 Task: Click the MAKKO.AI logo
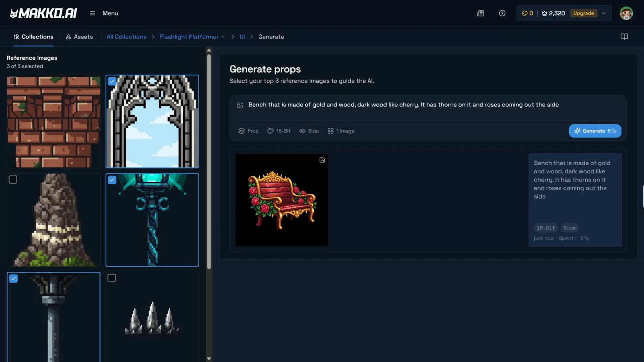[43, 13]
